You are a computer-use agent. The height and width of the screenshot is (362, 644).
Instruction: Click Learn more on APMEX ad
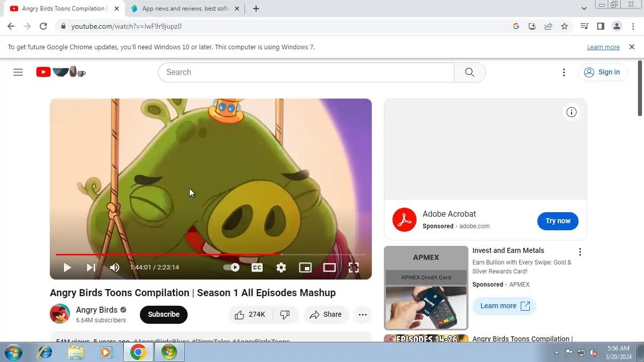(505, 306)
